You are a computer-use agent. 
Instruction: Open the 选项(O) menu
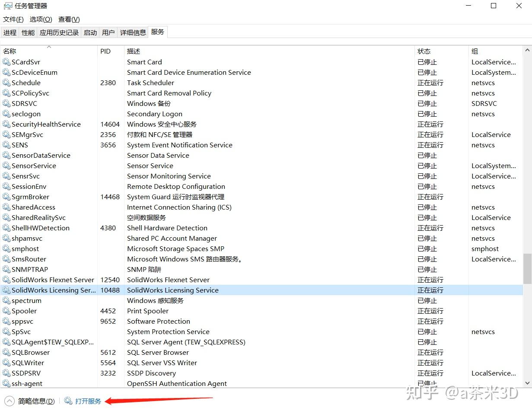[41, 19]
